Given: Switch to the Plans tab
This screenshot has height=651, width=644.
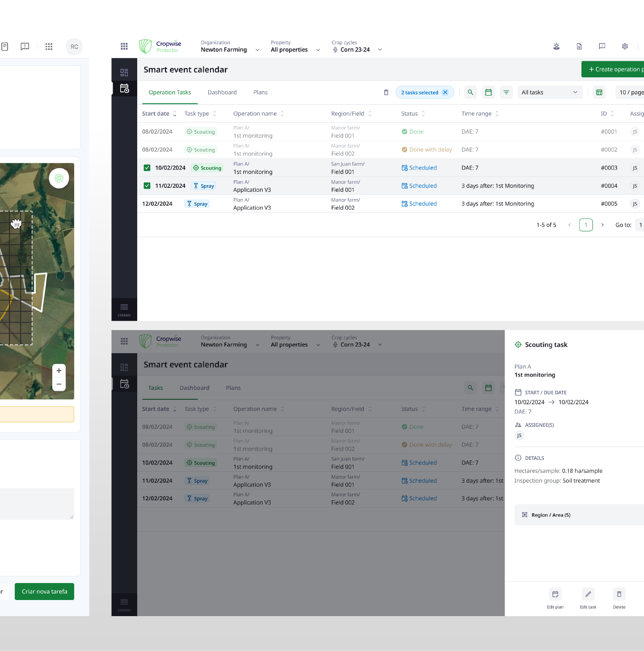Looking at the screenshot, I should click(x=260, y=93).
